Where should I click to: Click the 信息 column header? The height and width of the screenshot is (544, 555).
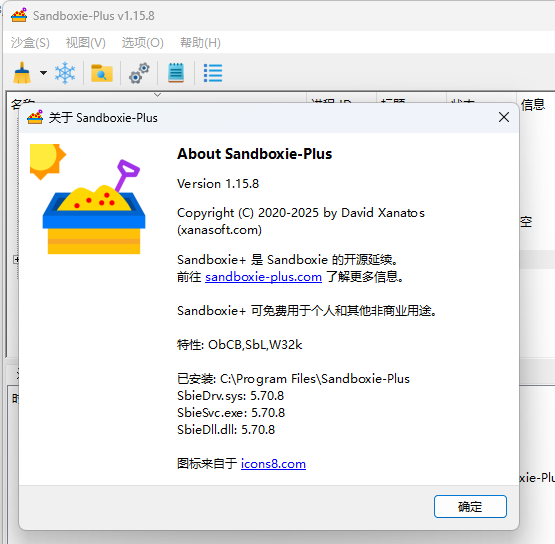(533, 104)
